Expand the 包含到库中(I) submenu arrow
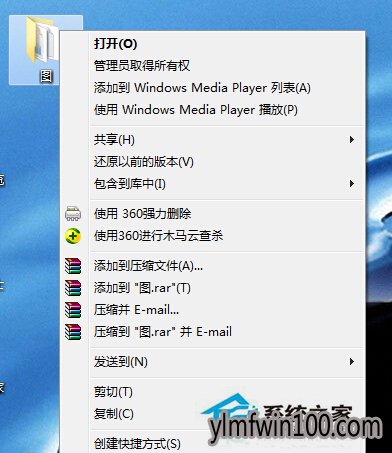 tap(352, 184)
